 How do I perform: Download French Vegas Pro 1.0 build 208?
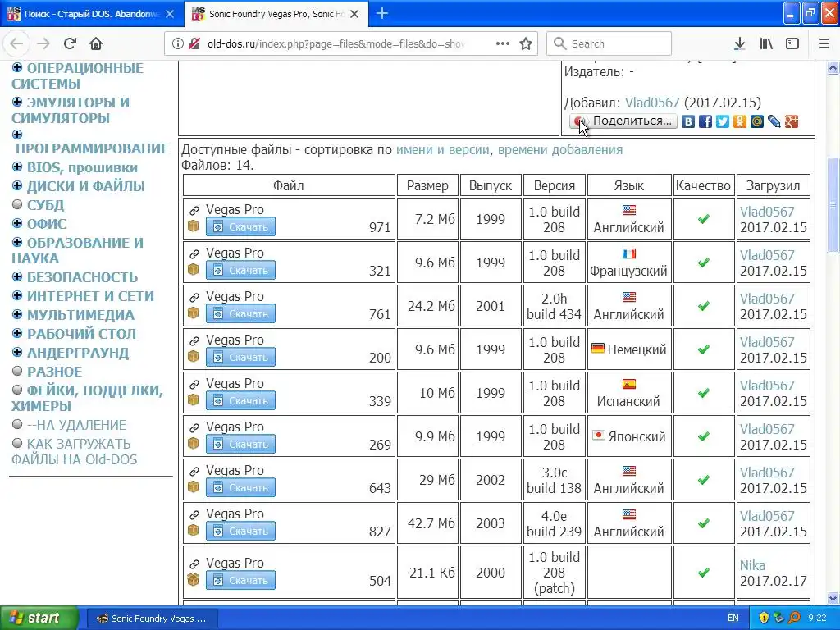[240, 271]
